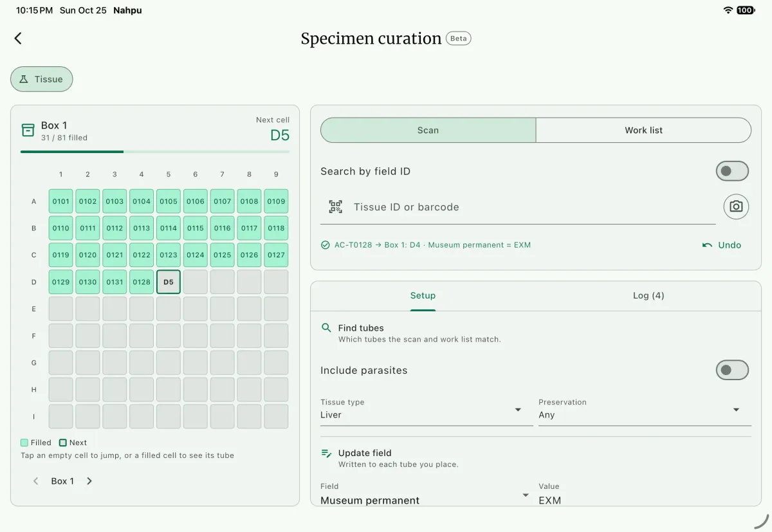
Task: Open the camera barcode scanner
Action: (x=736, y=206)
